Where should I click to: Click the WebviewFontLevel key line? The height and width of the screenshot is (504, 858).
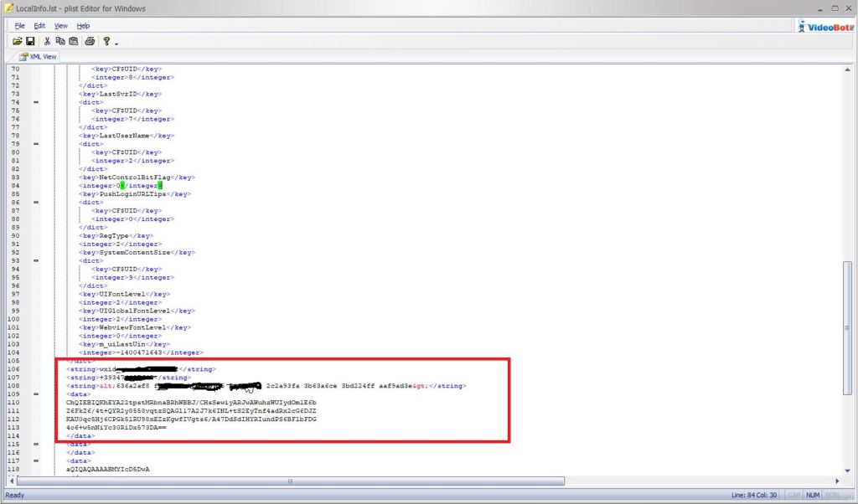point(135,327)
